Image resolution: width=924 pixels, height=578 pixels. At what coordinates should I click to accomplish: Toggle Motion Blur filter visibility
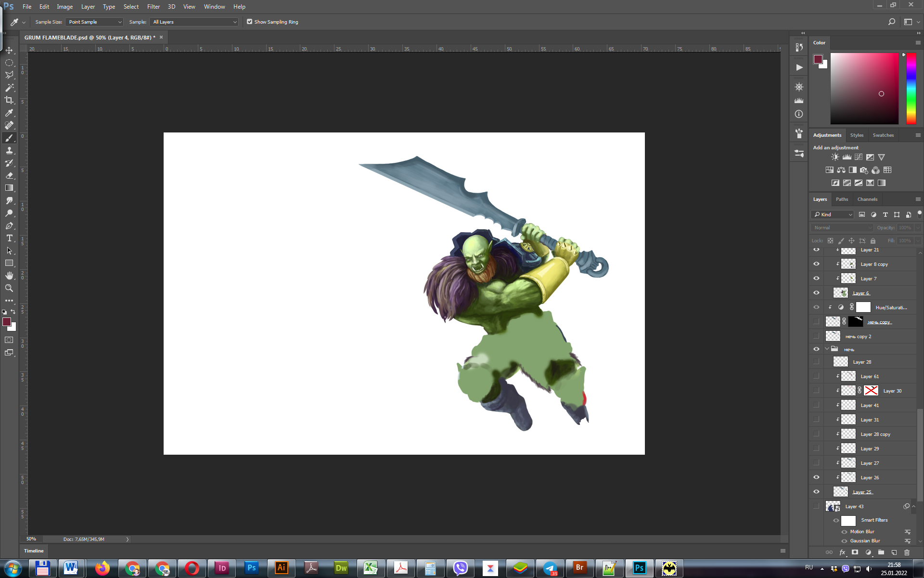(844, 532)
